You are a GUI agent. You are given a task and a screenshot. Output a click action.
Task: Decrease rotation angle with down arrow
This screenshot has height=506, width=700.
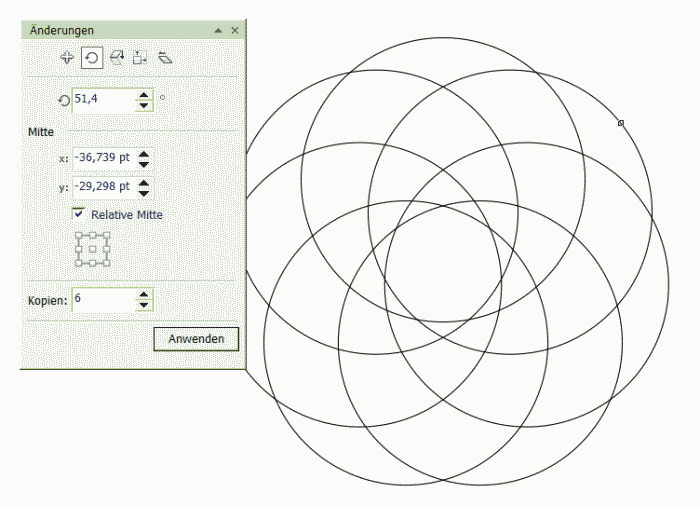coord(144,105)
